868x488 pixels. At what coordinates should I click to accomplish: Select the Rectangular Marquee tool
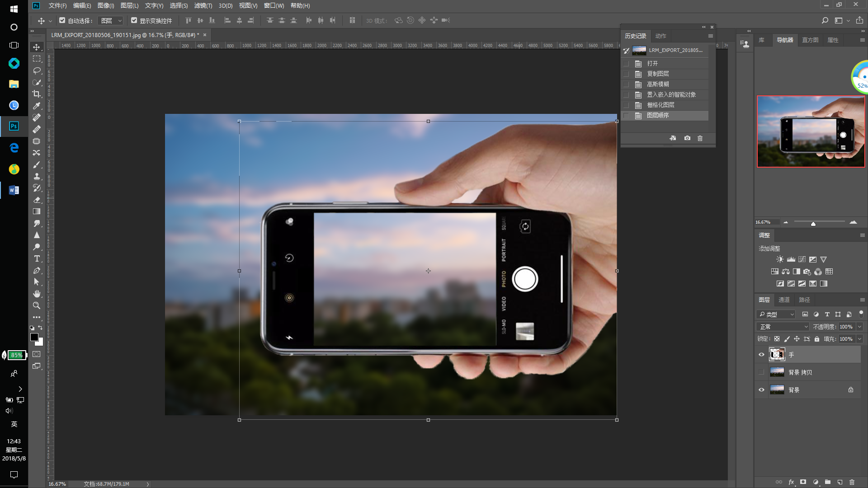click(x=37, y=59)
